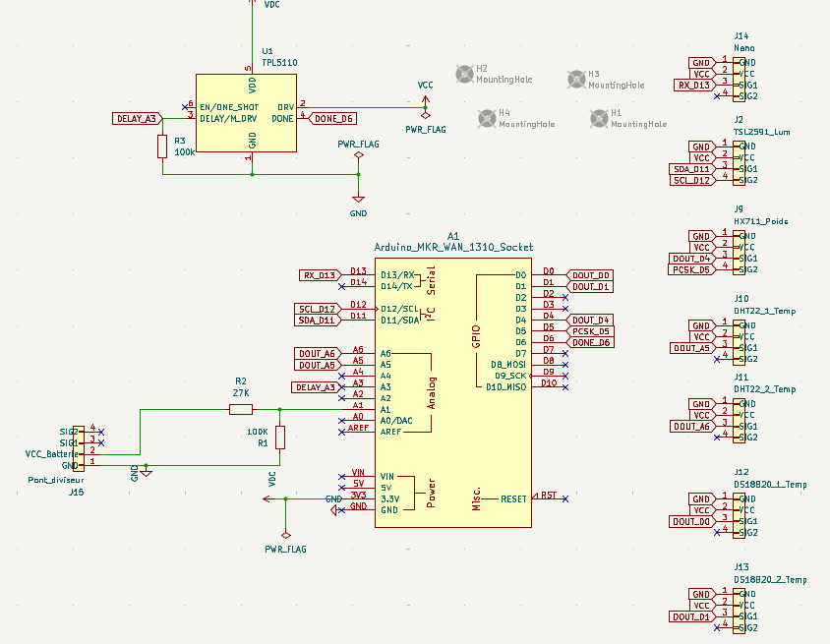This screenshot has width=830, height=644.
Task: Select the DOUT_D0 label on Arduino D0 pin
Action: coord(590,275)
